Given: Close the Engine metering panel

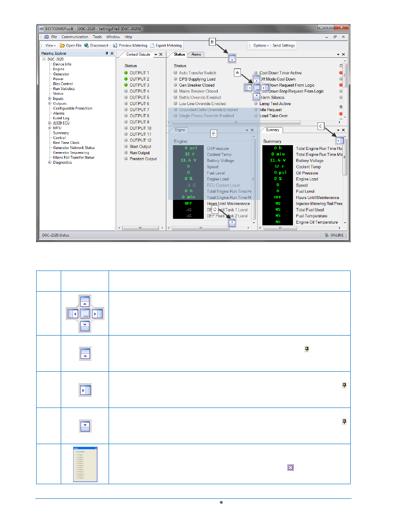Looking at the screenshot, I should 252,130.
